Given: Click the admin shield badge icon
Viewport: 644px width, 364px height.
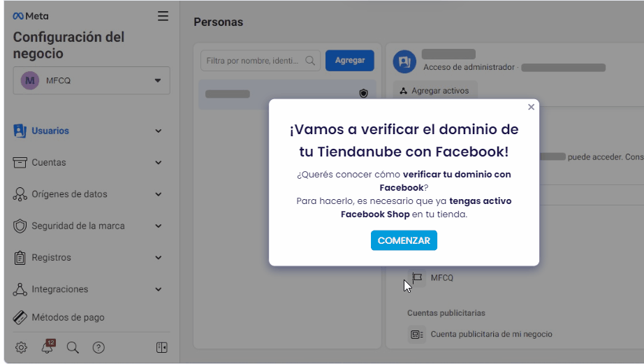Looking at the screenshot, I should pyautogui.click(x=363, y=93).
